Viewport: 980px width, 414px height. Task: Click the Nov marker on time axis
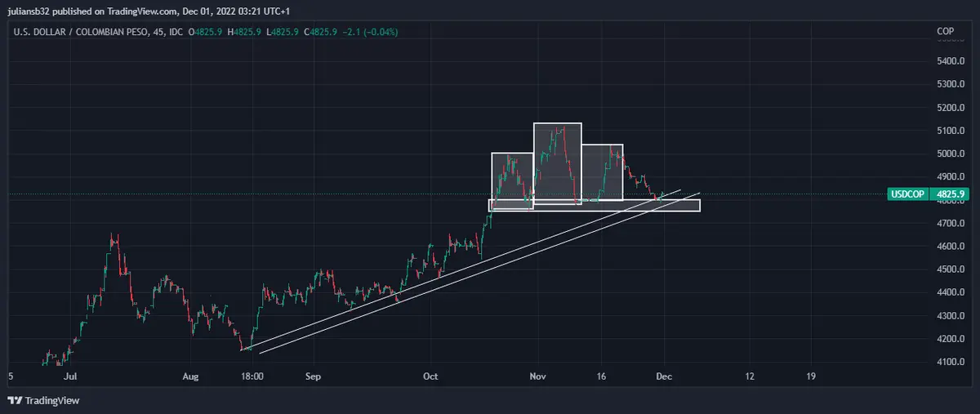[537, 377]
